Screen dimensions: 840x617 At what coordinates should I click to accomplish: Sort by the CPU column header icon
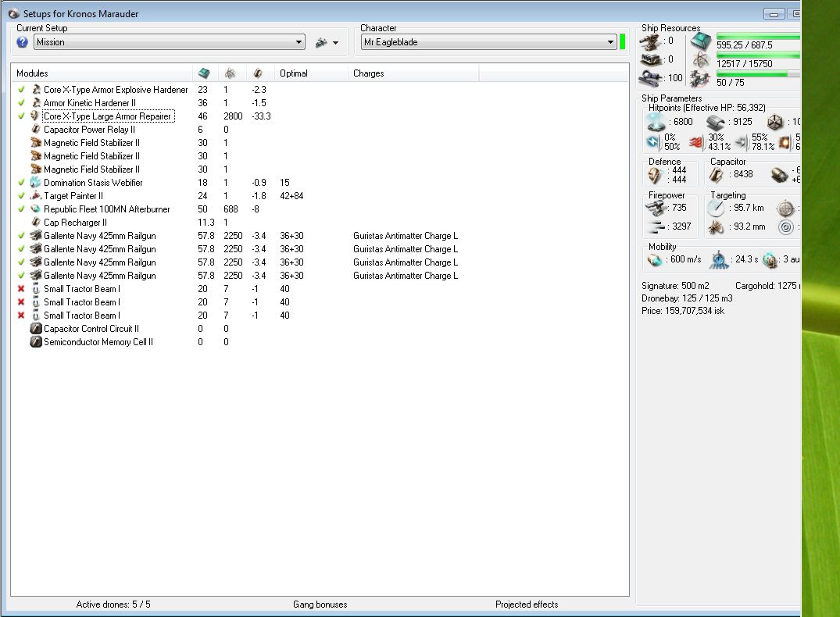204,73
